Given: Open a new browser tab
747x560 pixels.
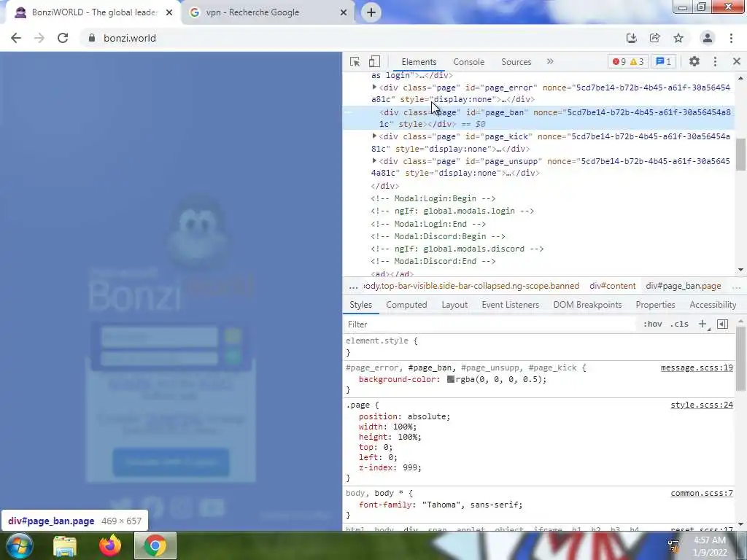Looking at the screenshot, I should (371, 12).
